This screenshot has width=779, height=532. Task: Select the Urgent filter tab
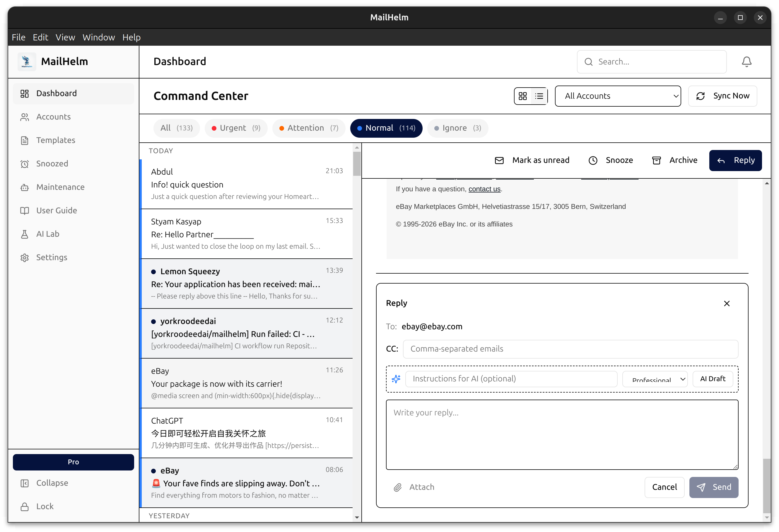236,128
